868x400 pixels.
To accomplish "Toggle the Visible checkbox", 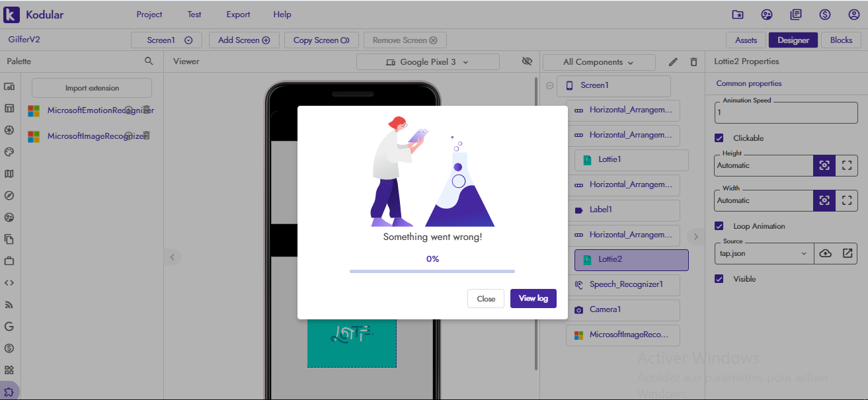I will 719,279.
